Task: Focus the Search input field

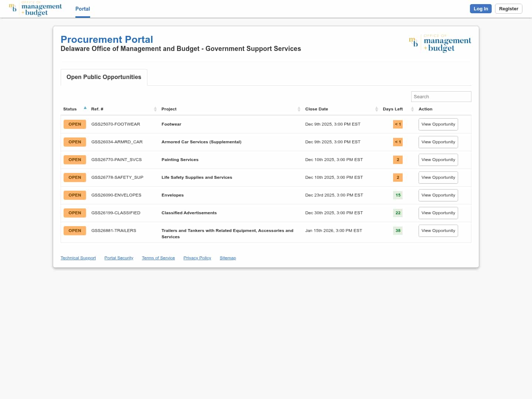Action: [x=441, y=96]
